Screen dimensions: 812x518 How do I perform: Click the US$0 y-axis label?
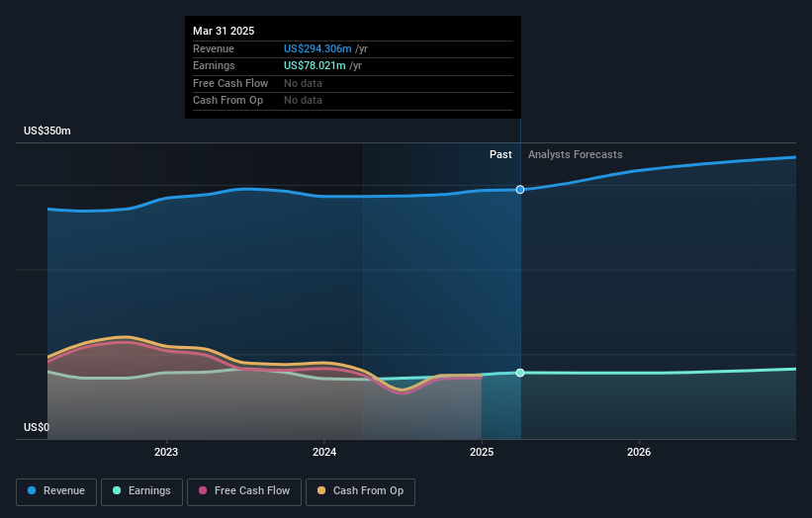tap(37, 427)
